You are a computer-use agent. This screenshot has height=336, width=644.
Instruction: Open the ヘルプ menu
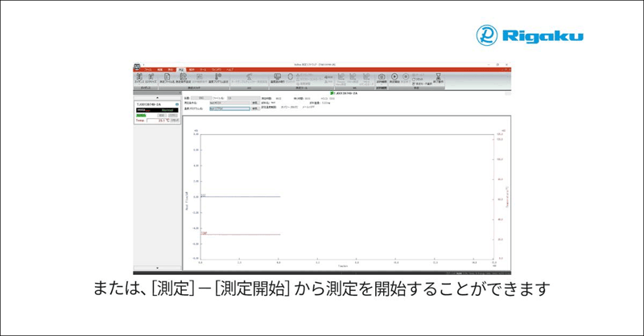(229, 70)
